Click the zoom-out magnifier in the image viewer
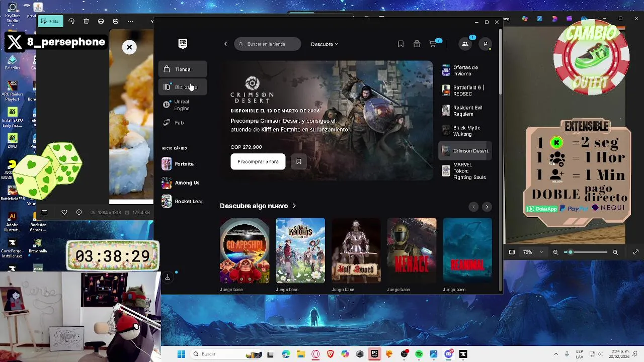This screenshot has height=362, width=644. coord(555,252)
